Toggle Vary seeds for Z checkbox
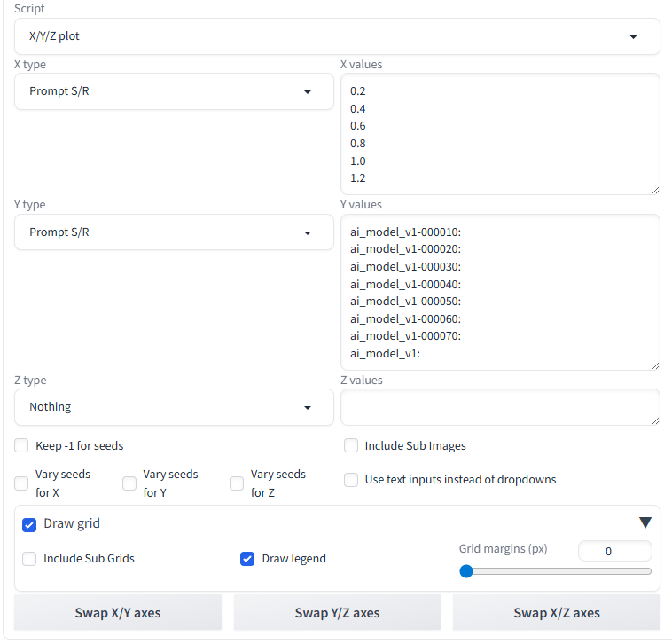 coord(237,483)
